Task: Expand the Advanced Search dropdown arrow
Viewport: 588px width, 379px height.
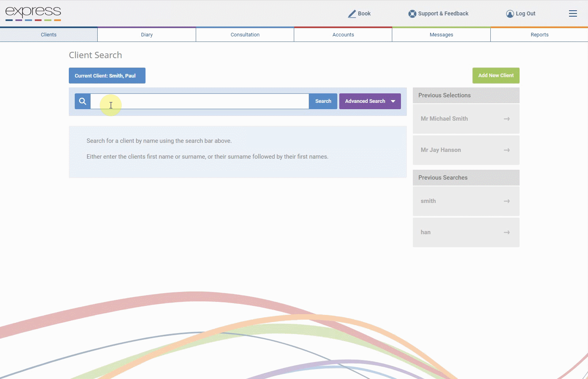Action: 393,101
